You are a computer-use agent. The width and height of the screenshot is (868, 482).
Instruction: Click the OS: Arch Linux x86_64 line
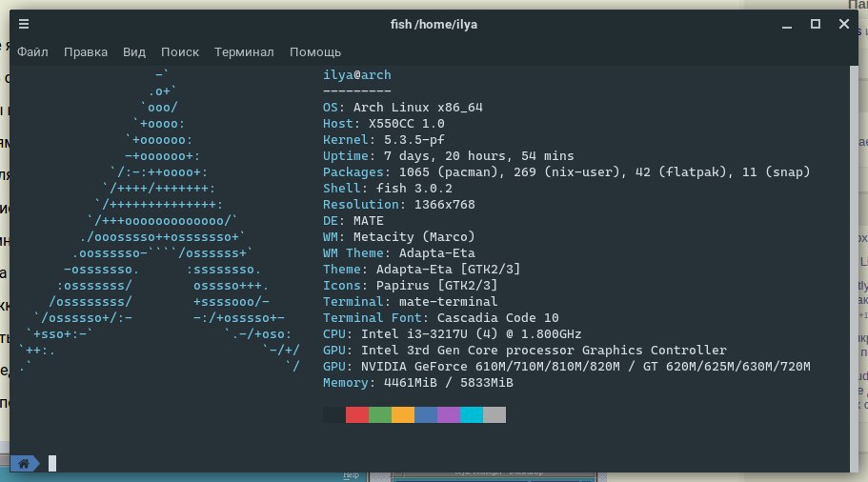(402, 108)
